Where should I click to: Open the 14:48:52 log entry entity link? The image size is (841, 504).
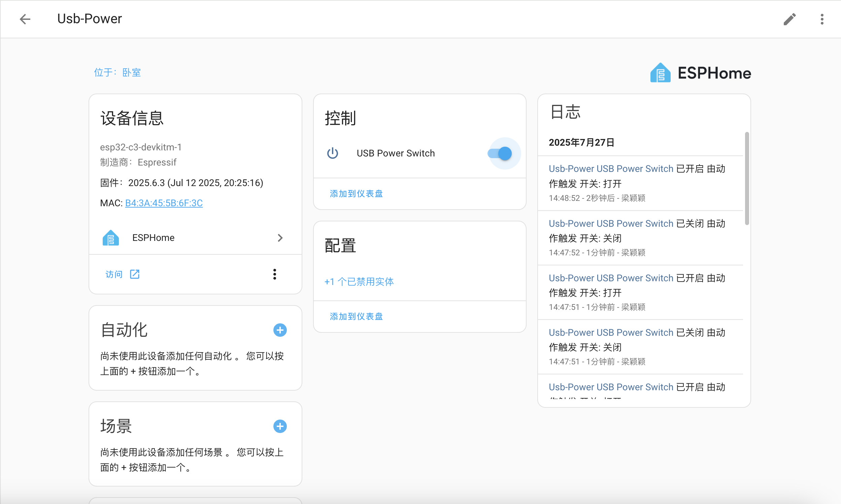coord(611,169)
